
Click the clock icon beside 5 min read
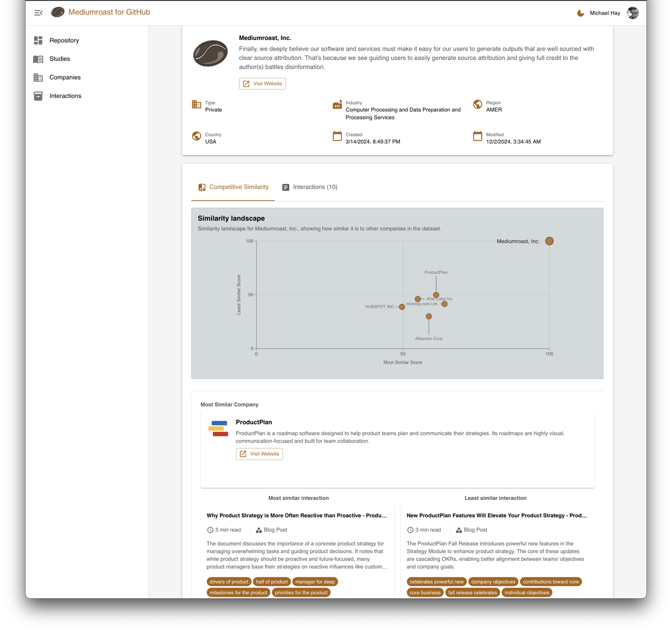pos(210,530)
